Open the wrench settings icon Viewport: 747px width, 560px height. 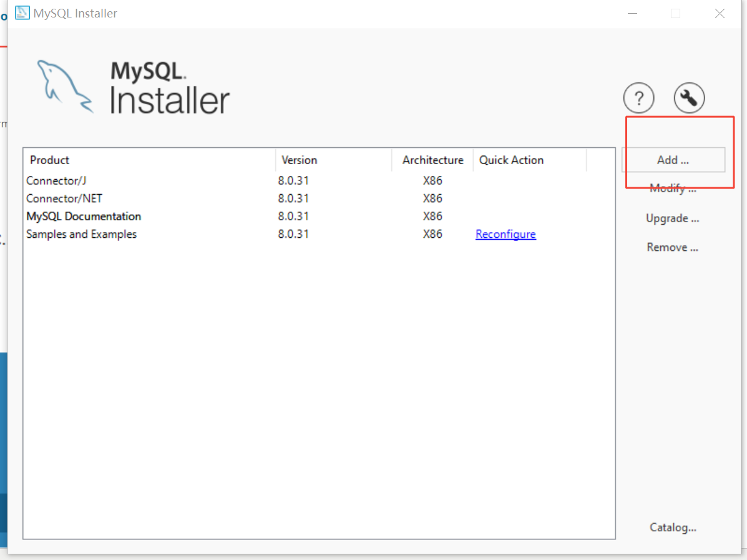click(689, 98)
